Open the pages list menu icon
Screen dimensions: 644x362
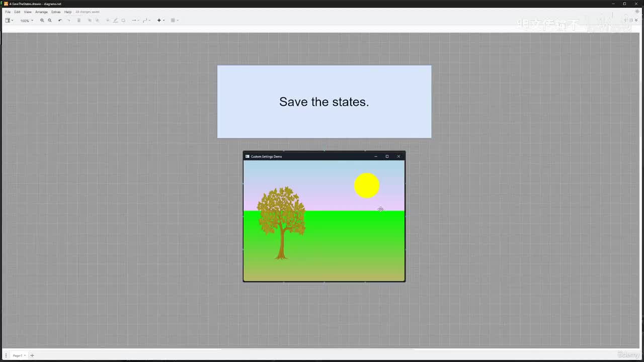(x=6, y=355)
